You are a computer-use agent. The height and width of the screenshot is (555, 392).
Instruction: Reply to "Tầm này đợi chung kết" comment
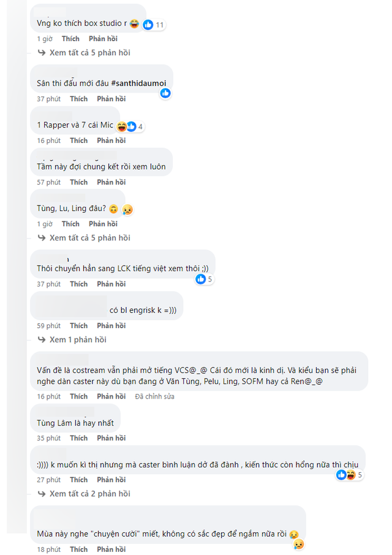pos(111,182)
